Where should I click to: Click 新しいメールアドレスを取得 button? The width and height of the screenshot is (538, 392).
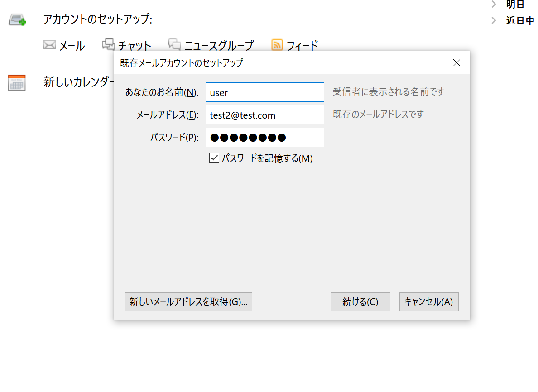coord(188,301)
